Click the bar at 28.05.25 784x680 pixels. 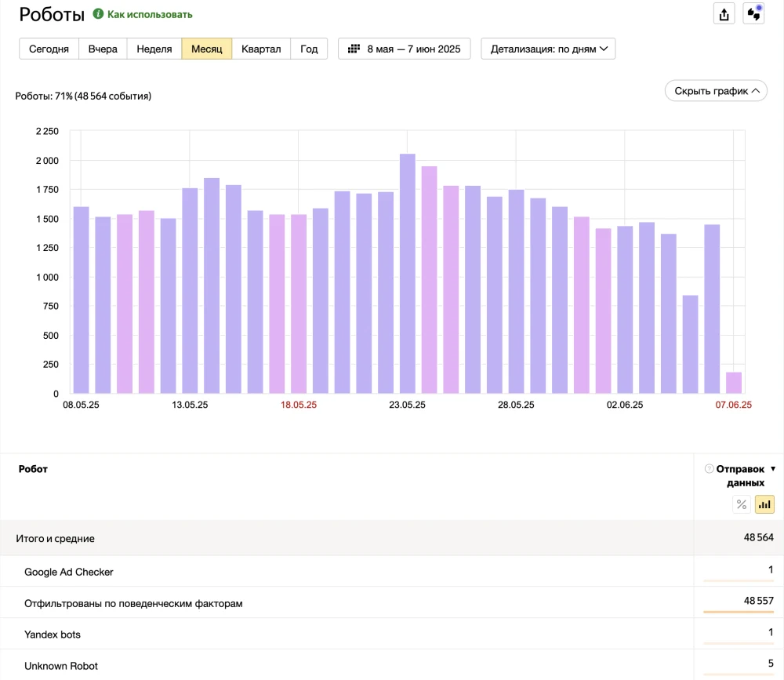tap(516, 291)
